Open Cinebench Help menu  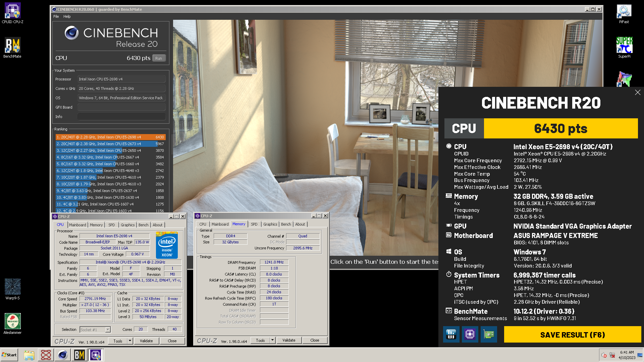(67, 16)
